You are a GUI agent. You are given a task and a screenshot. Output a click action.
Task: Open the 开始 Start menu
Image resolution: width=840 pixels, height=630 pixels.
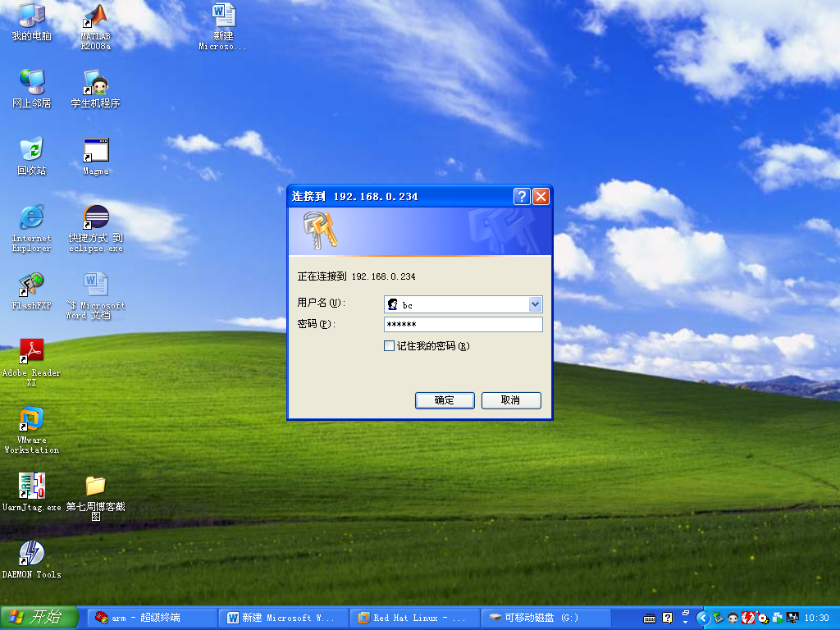[x=39, y=618]
